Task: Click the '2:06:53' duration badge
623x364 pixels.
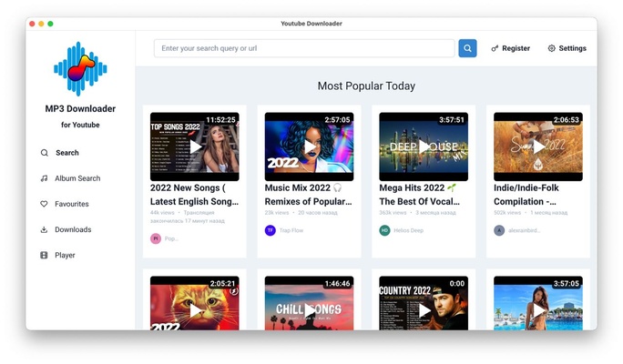Action: (x=567, y=120)
